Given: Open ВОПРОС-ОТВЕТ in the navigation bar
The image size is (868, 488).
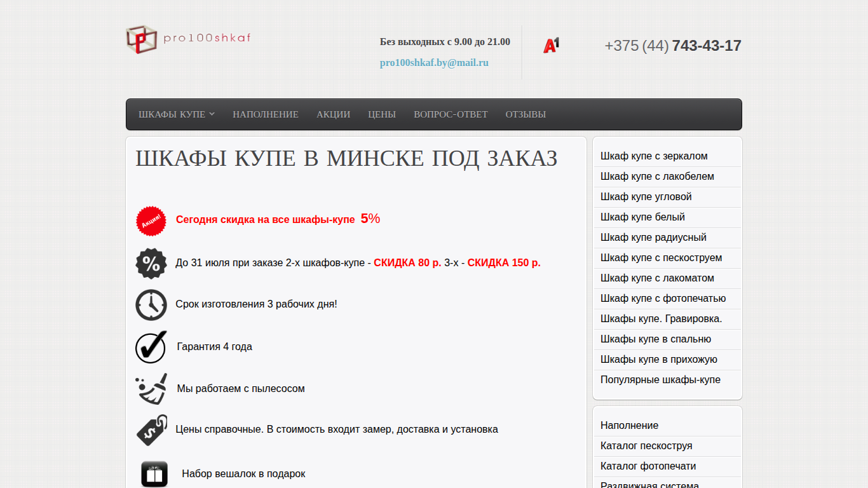Looking at the screenshot, I should pyautogui.click(x=451, y=114).
